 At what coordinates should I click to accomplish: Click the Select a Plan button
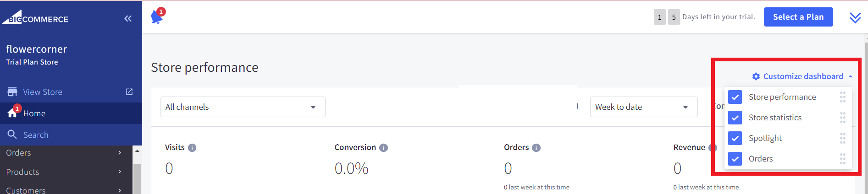[798, 17]
